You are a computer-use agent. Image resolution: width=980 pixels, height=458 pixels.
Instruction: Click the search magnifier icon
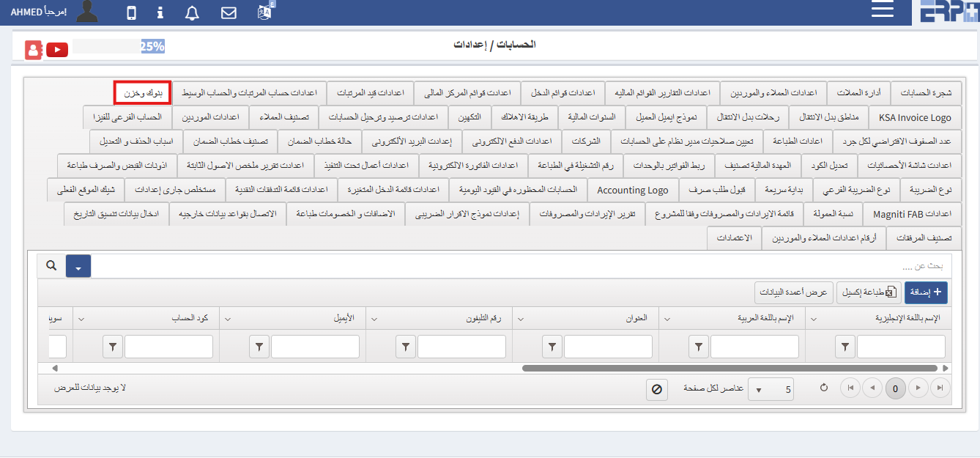point(50,265)
